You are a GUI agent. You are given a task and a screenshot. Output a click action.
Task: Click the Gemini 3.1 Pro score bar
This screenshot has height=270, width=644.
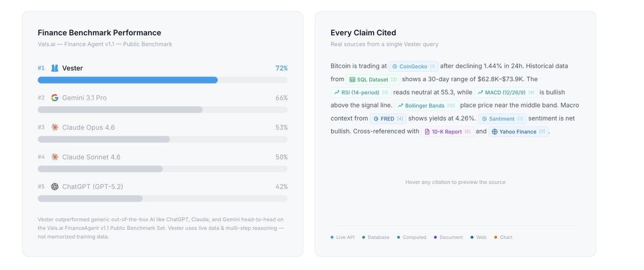(120, 110)
